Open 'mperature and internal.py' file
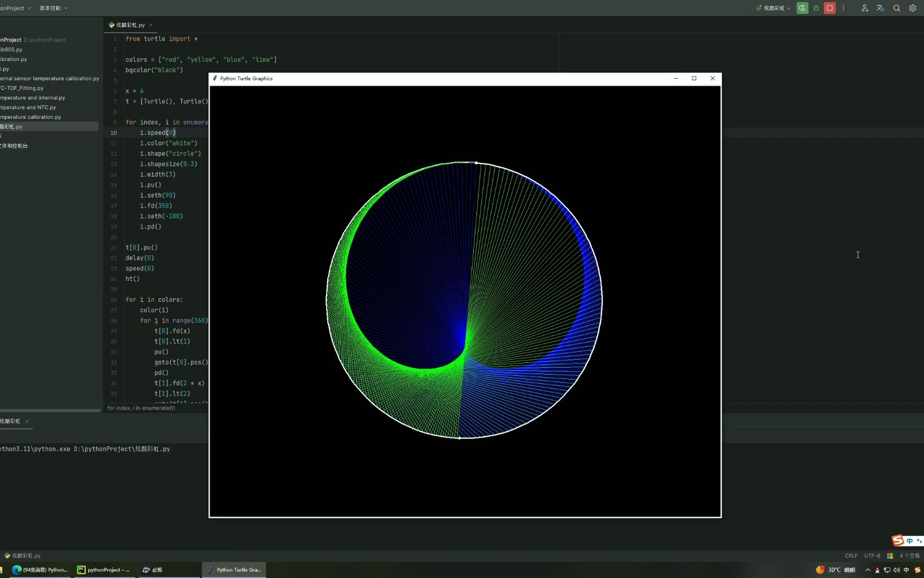924x578 pixels. (33, 97)
